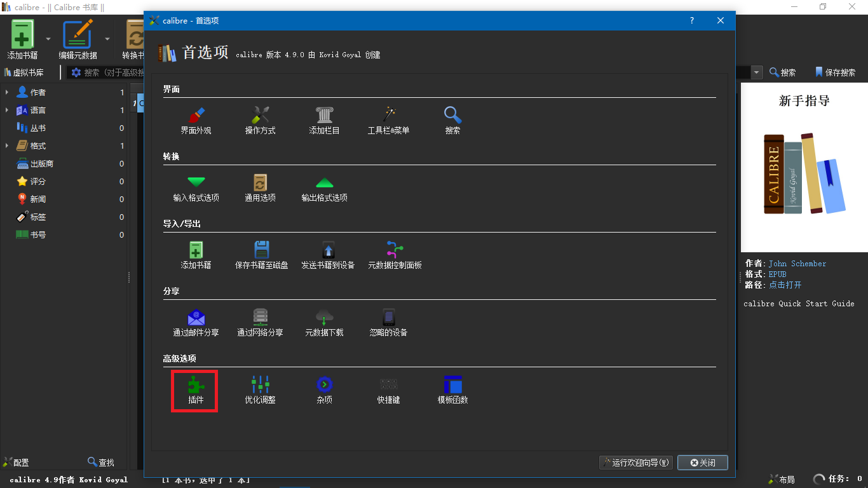Open the 插件 (Plugins) preferences

pyautogui.click(x=196, y=390)
